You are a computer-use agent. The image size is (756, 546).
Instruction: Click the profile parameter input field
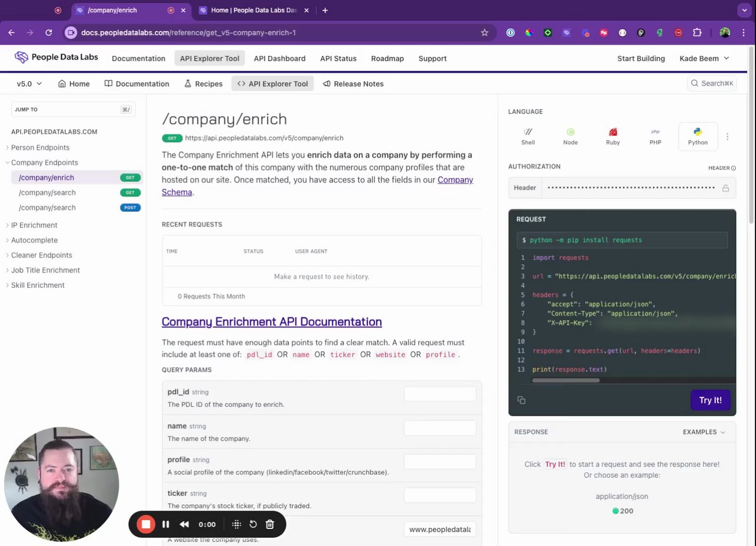coord(440,462)
